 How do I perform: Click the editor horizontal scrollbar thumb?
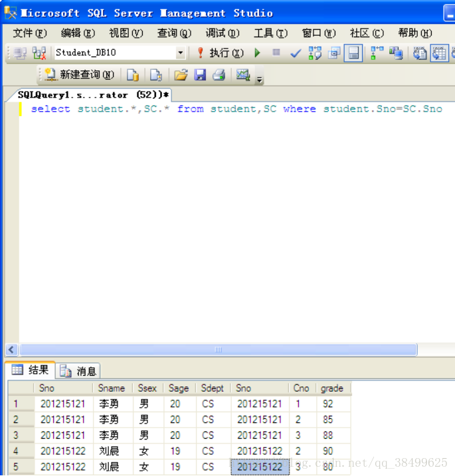218,350
